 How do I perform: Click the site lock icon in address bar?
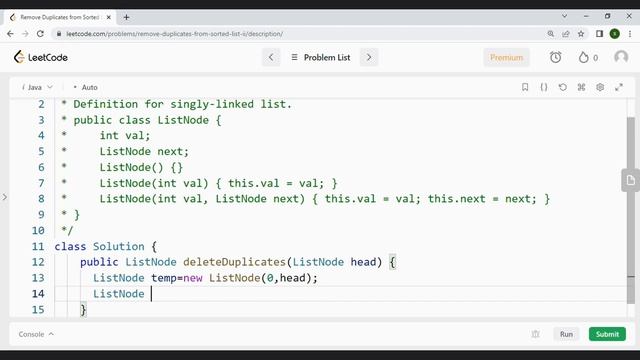pos(59,34)
